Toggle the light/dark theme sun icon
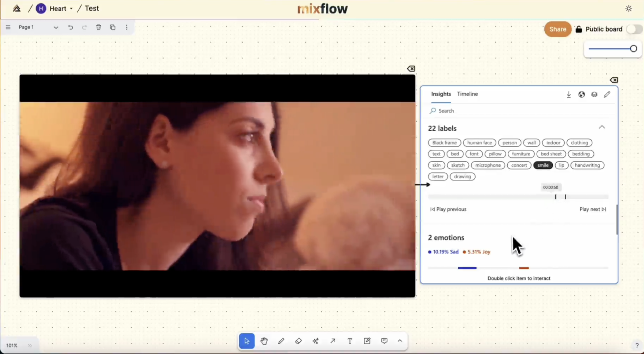The height and width of the screenshot is (354, 644). 629,9
